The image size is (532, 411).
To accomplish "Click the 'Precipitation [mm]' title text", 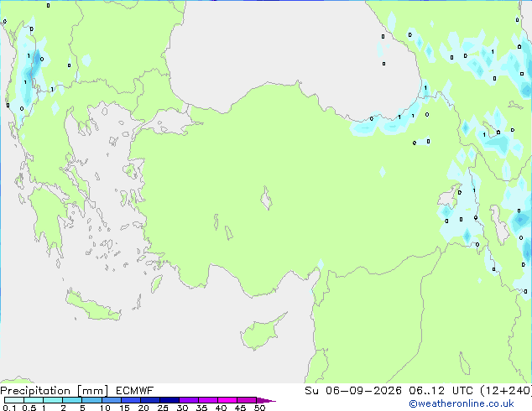I will tap(55, 391).
